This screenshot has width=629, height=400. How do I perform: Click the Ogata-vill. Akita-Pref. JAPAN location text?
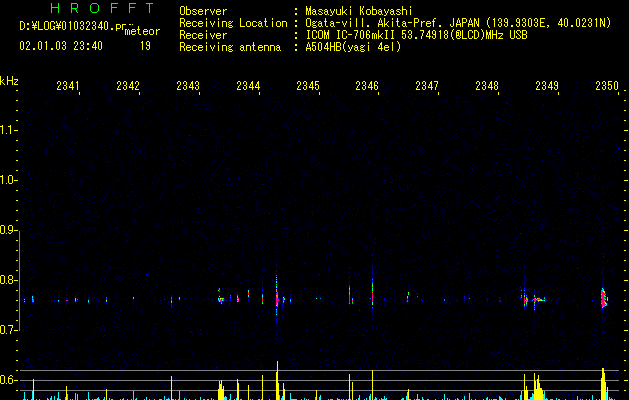pos(458,23)
